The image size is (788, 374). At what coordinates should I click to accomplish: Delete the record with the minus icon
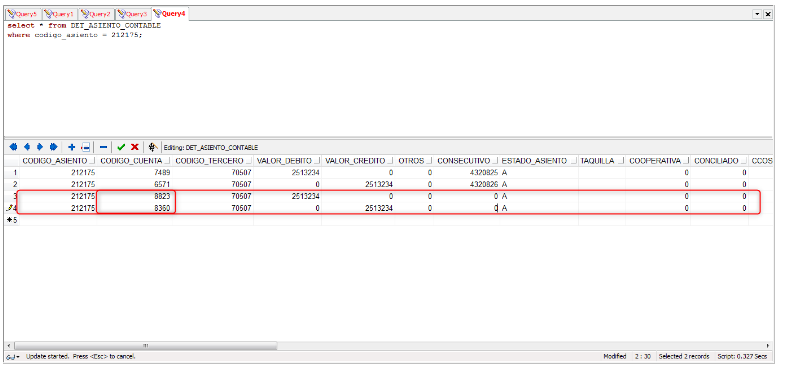point(103,147)
